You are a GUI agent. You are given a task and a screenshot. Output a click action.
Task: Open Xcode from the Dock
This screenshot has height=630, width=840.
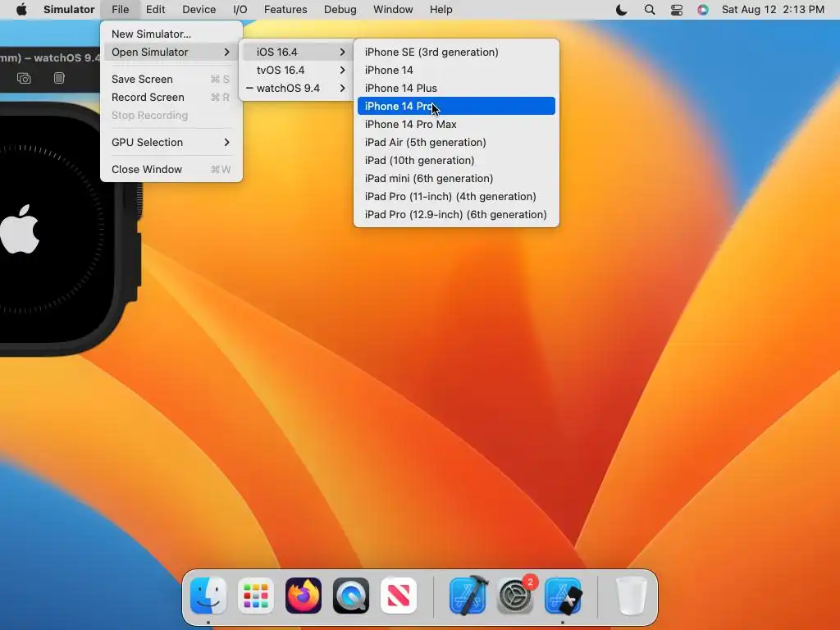pyautogui.click(x=468, y=596)
